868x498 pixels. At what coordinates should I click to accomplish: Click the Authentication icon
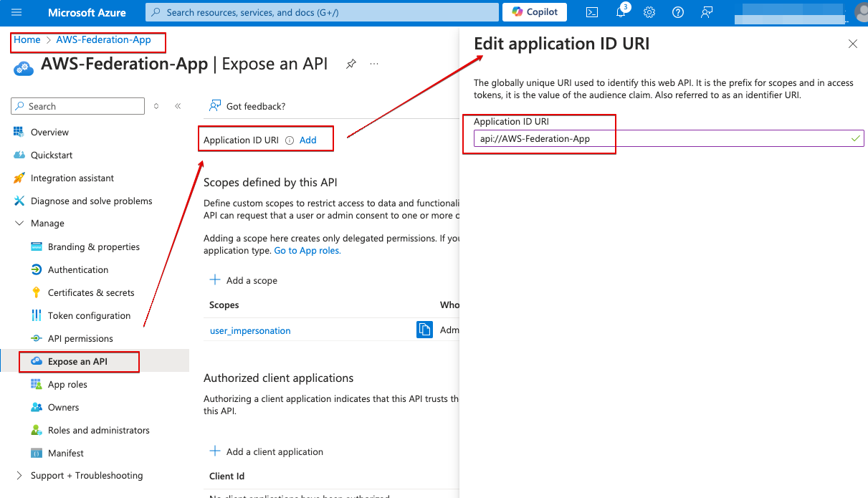pos(37,269)
